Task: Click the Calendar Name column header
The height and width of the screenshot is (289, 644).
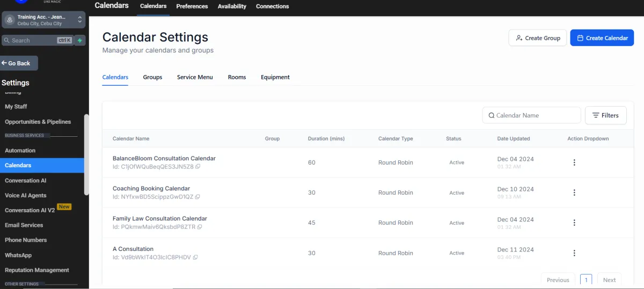Action: [x=131, y=139]
